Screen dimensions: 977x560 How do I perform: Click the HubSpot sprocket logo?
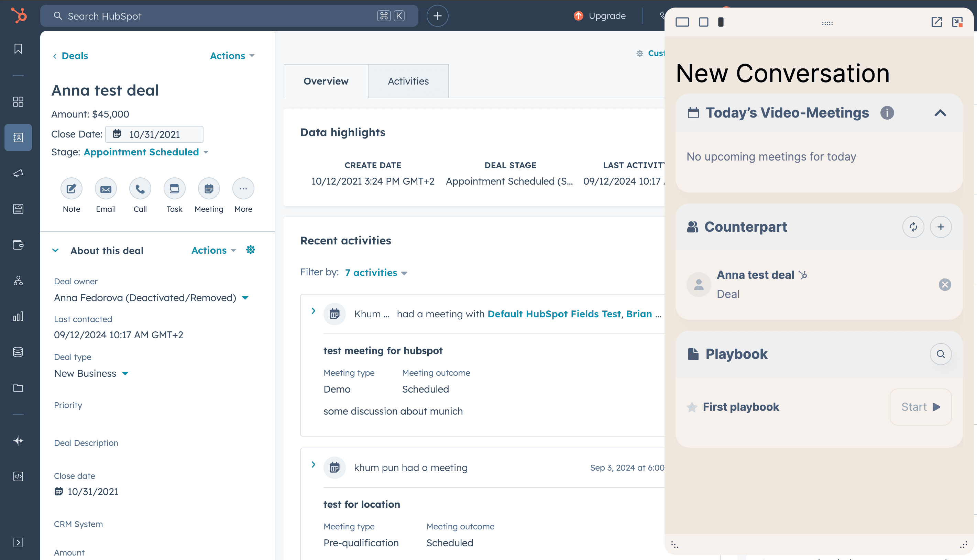(x=19, y=15)
